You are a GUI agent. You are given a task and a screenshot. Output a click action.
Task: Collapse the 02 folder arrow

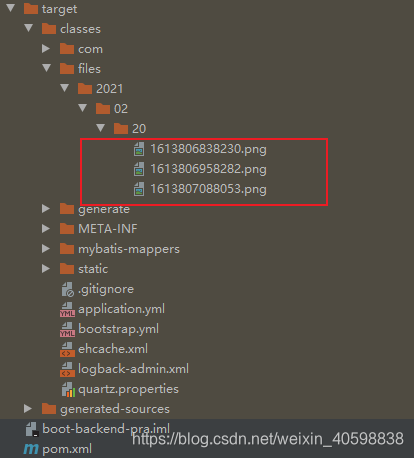pyautogui.click(x=83, y=108)
